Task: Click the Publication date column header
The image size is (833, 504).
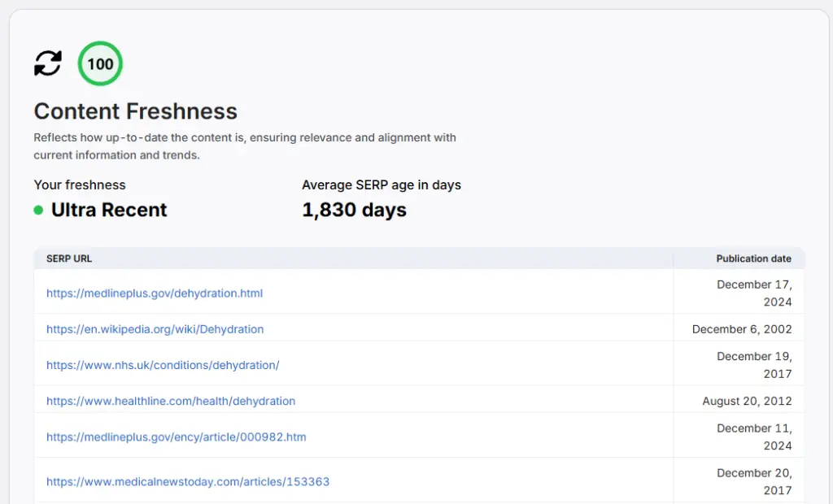Action: point(754,259)
